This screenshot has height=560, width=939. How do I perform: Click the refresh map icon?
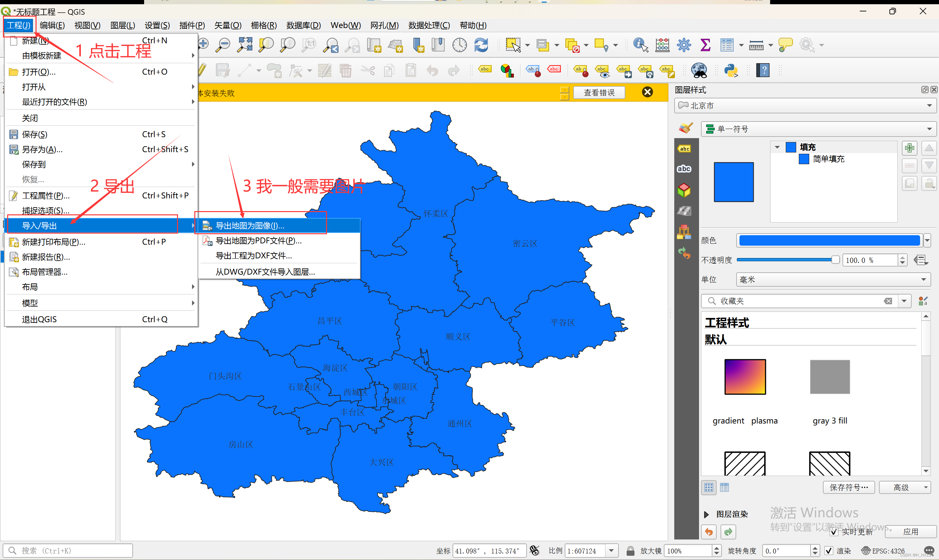click(481, 45)
